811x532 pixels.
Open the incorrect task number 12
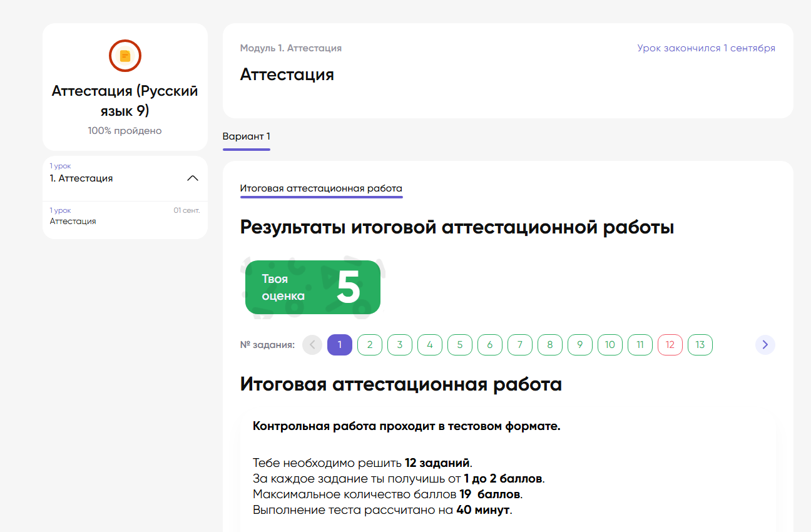pyautogui.click(x=670, y=345)
